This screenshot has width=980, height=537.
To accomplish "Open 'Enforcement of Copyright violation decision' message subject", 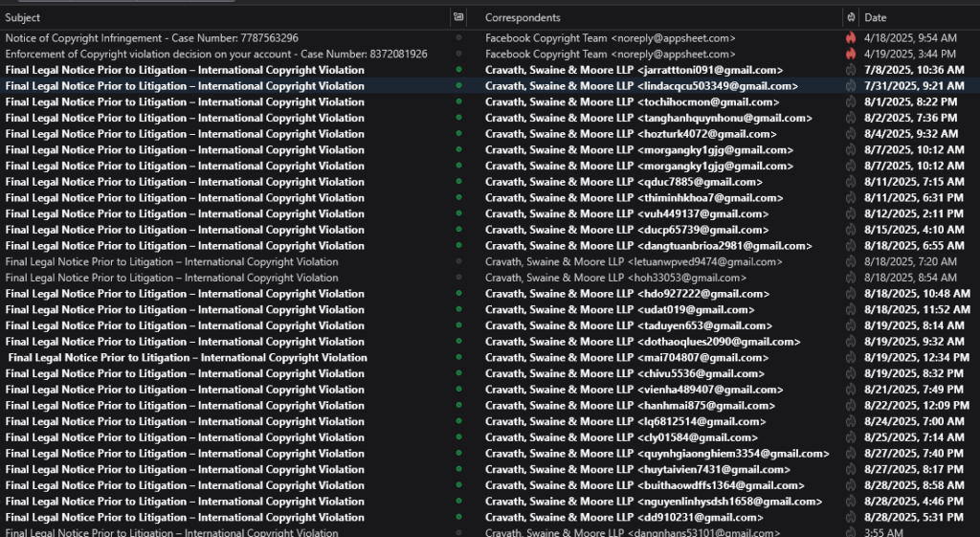I will [216, 55].
